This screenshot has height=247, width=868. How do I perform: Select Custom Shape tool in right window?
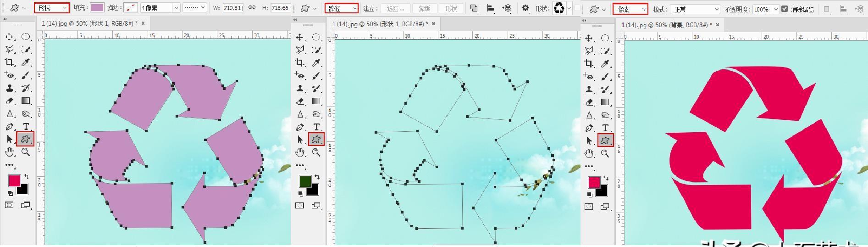605,140
